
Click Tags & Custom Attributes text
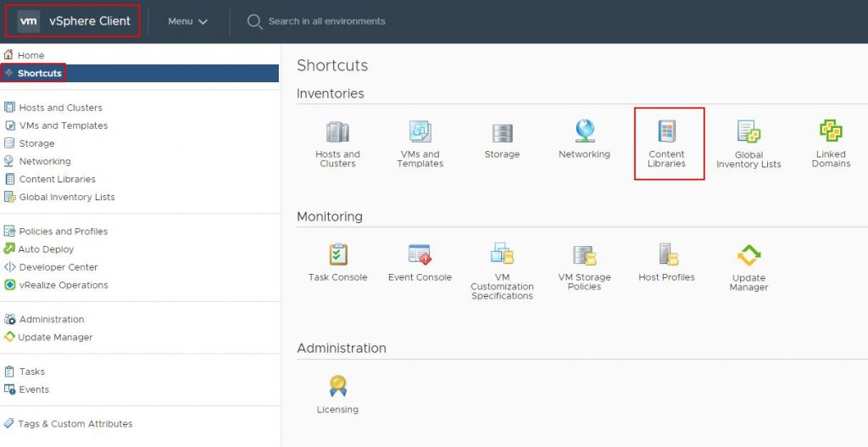(x=75, y=424)
